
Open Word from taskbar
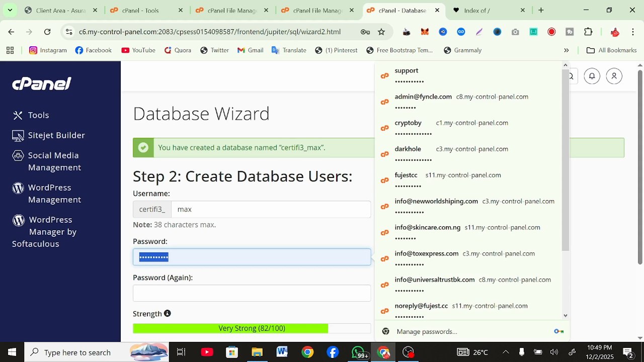(282, 352)
